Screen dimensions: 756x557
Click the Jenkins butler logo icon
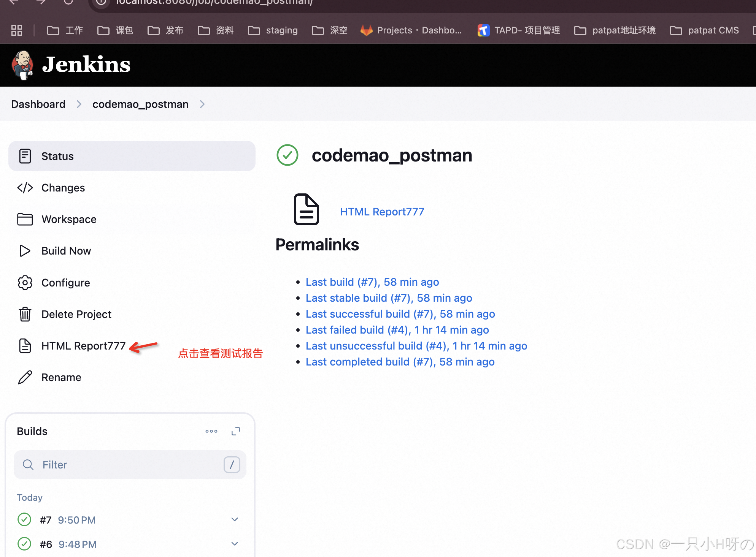[x=22, y=65]
